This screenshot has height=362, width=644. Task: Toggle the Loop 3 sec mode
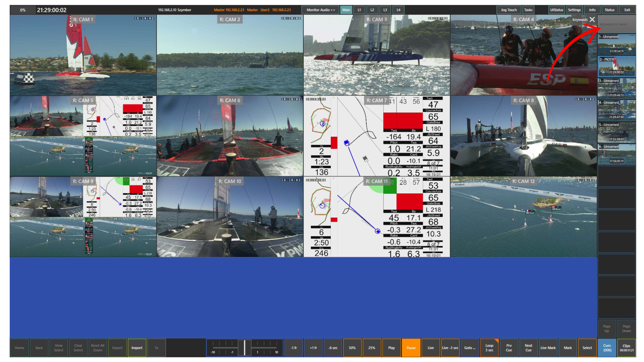[x=489, y=348]
